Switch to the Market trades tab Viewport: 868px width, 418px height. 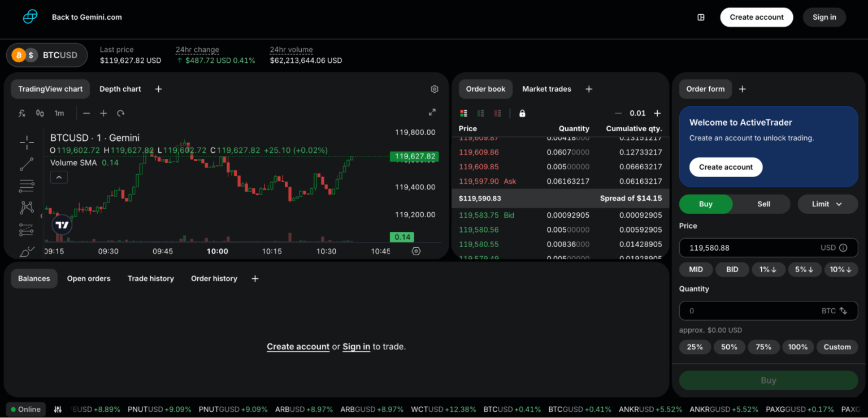(546, 89)
